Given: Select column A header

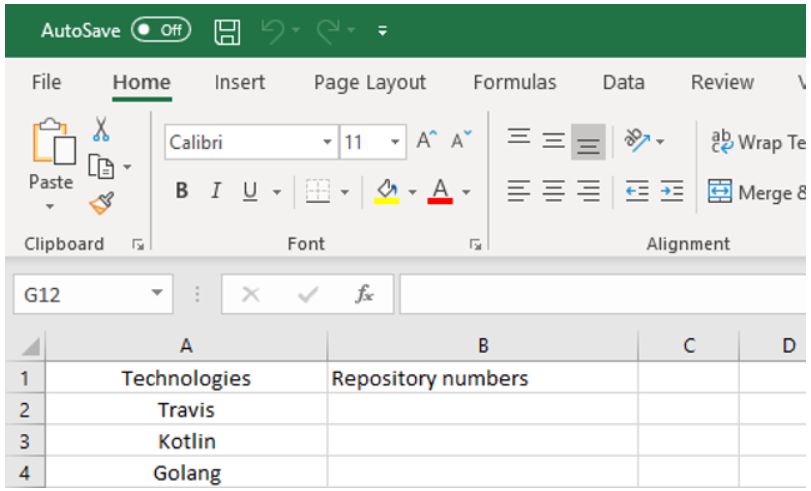Looking at the screenshot, I should pos(186,346).
